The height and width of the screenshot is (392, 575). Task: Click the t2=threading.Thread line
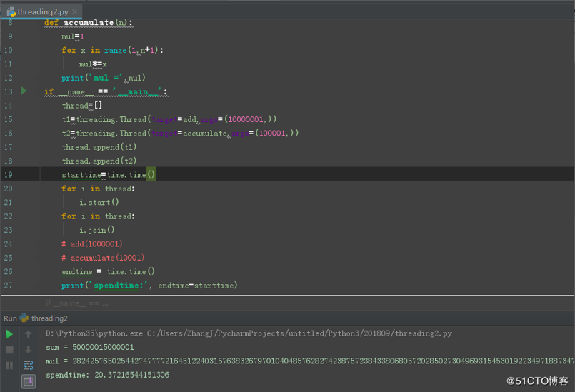pos(180,134)
